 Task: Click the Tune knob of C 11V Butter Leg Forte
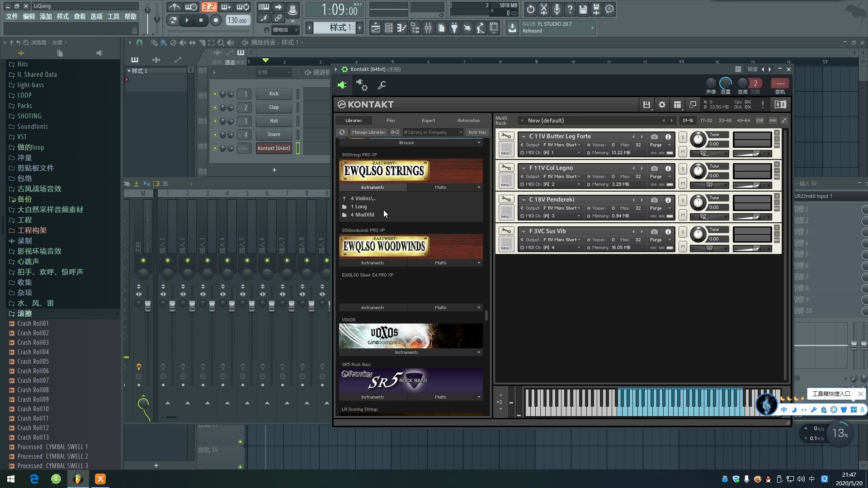[698, 139]
